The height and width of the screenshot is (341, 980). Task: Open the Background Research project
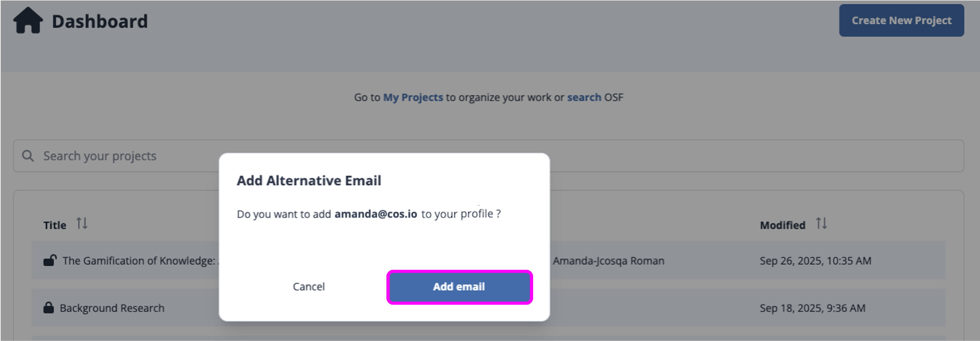point(112,308)
